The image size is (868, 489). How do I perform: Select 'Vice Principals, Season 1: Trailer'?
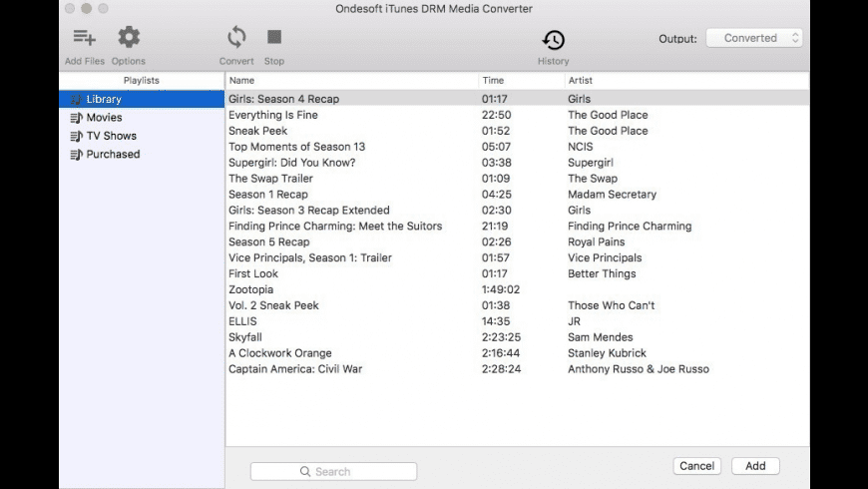point(518,257)
